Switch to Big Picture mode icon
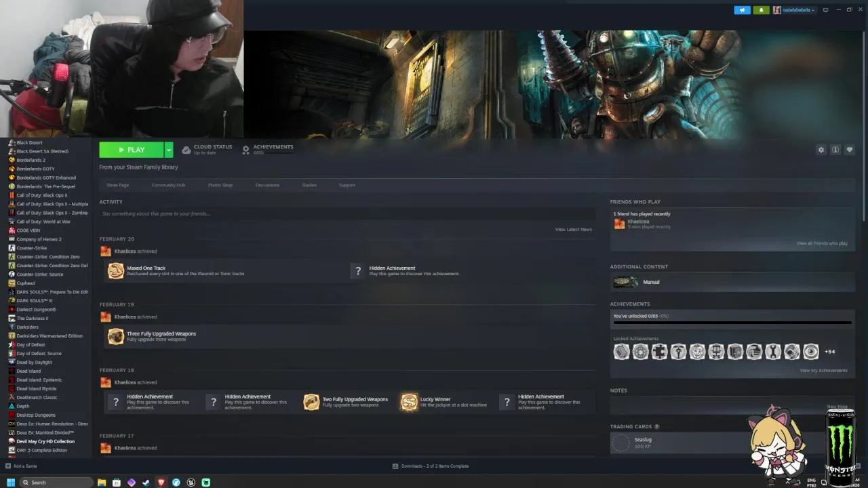The width and height of the screenshot is (868, 488). tap(825, 10)
